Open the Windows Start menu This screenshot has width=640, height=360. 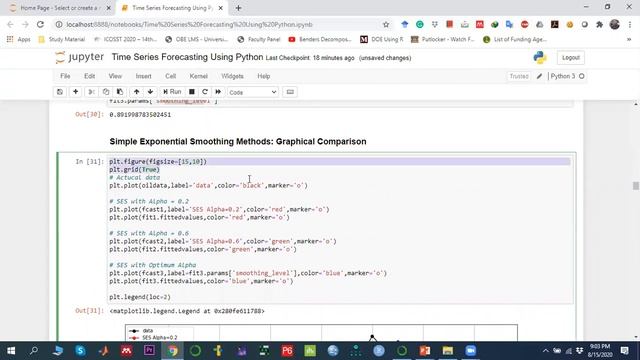(11, 351)
